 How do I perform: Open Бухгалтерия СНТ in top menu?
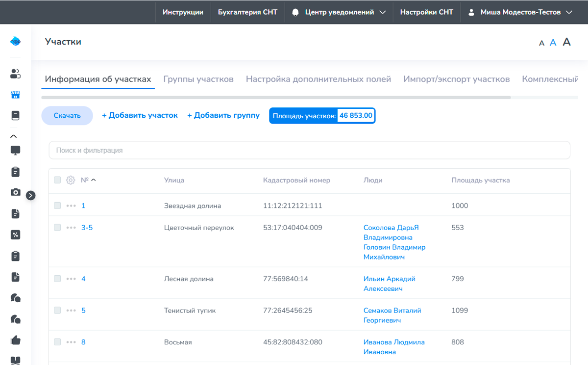point(247,12)
